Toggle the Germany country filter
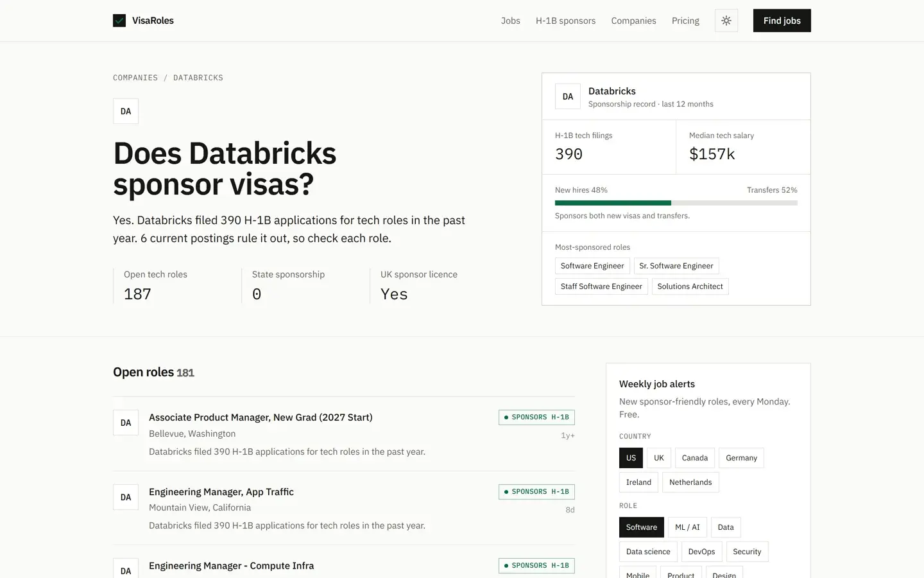This screenshot has width=924, height=578. tap(741, 458)
